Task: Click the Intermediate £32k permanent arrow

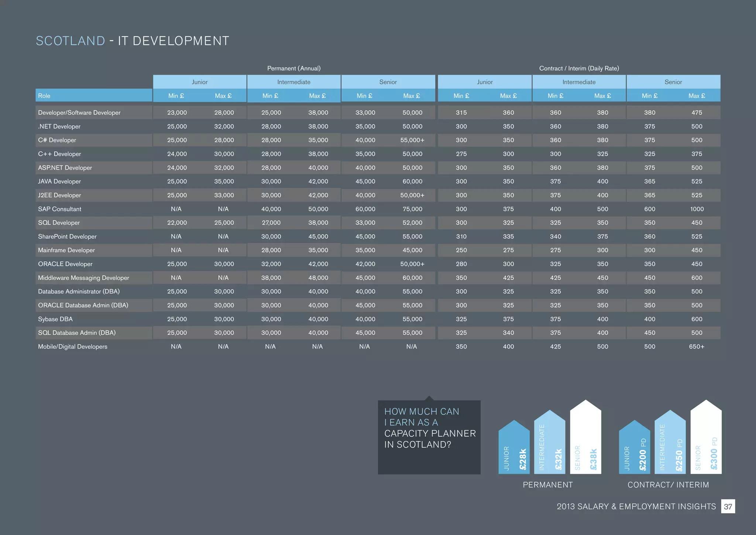Action: (x=550, y=443)
